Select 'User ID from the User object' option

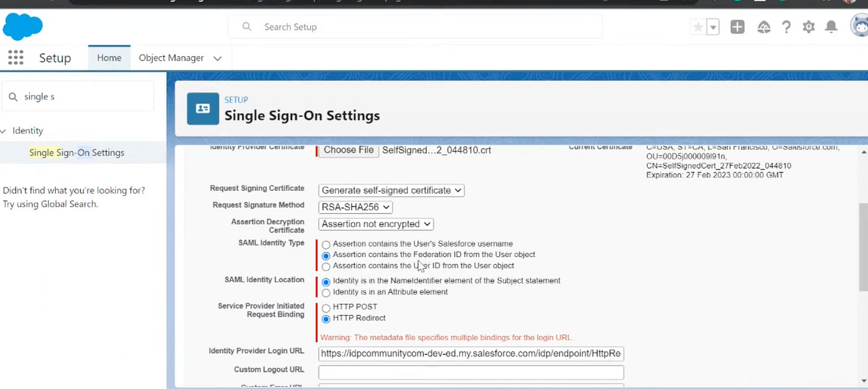coord(325,267)
